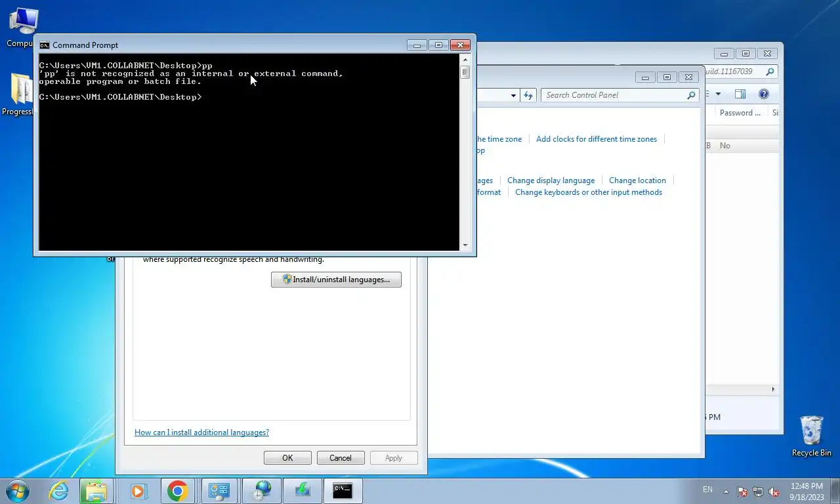Switch to the Command Prompt taskbar button
The width and height of the screenshot is (840, 504).
pyautogui.click(x=343, y=491)
